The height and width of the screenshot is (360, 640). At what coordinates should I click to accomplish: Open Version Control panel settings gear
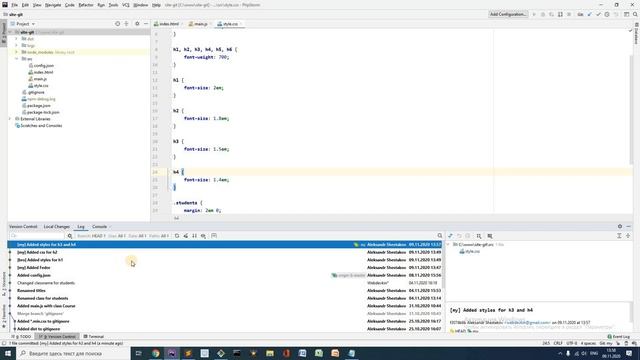(x=620, y=227)
